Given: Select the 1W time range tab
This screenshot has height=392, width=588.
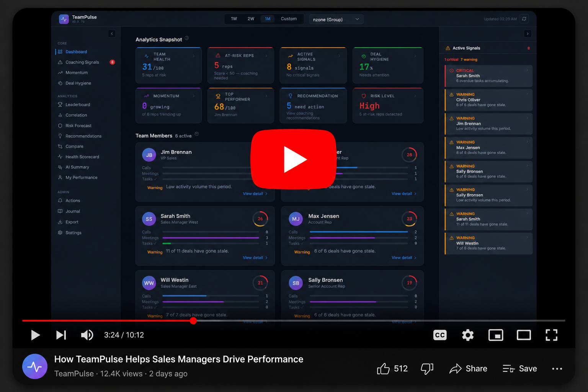Looking at the screenshot, I should [x=234, y=19].
